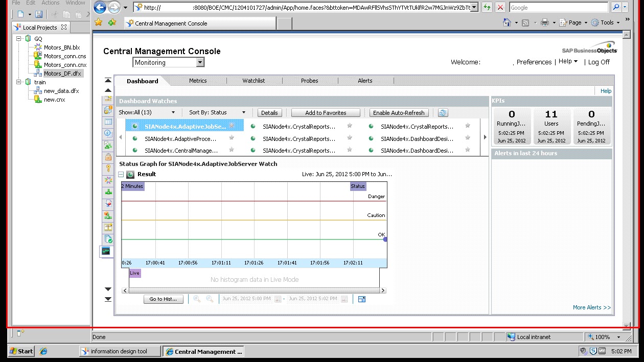
Task: Click the More Alerts link
Action: 591,307
